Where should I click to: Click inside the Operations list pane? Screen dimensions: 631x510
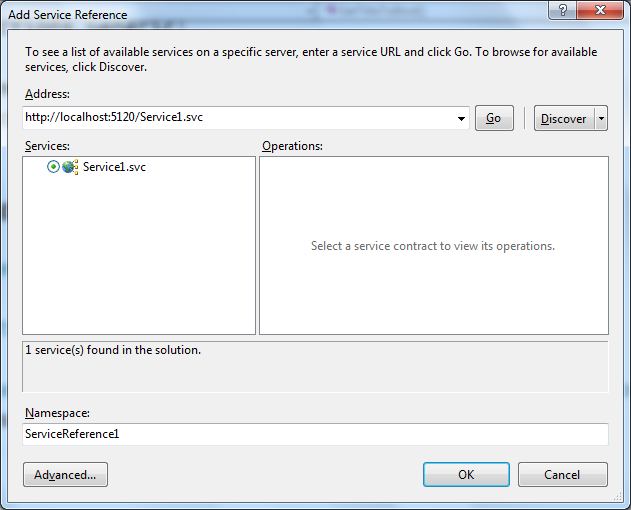(433, 290)
